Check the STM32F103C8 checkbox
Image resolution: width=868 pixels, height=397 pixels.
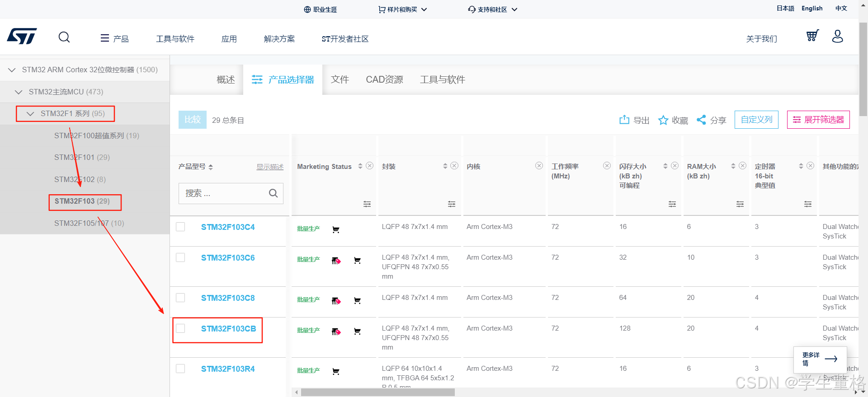pyautogui.click(x=180, y=298)
